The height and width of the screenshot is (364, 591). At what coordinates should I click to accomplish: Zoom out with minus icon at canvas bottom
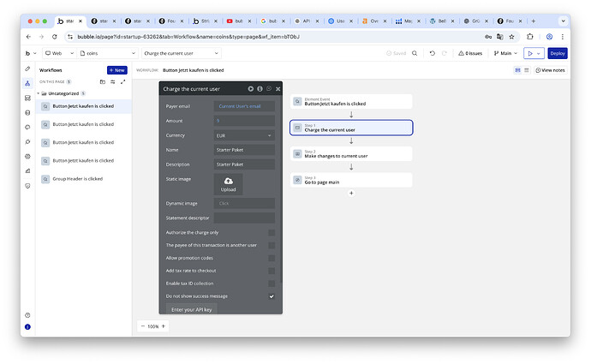pos(143,326)
